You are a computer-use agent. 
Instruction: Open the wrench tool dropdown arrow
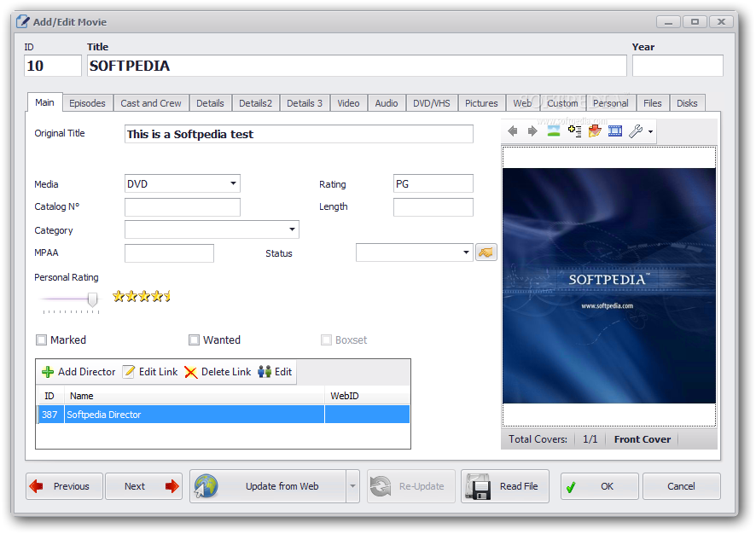tap(650, 131)
